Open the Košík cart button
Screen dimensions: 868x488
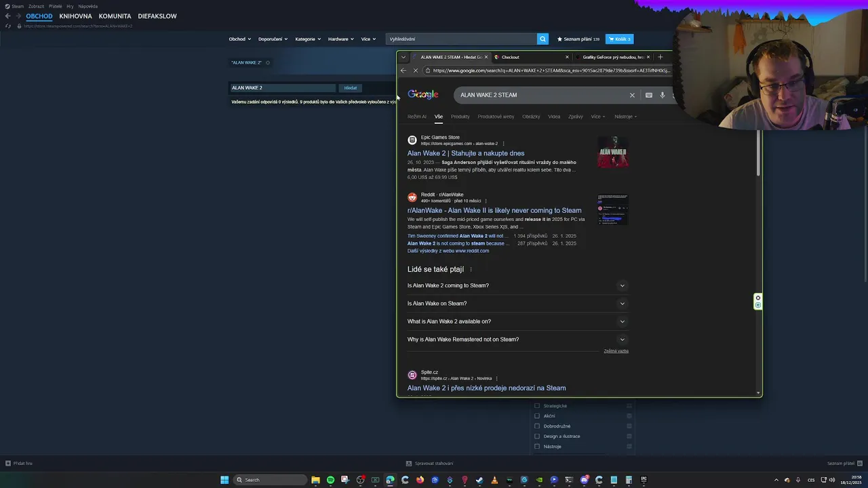[x=619, y=39]
